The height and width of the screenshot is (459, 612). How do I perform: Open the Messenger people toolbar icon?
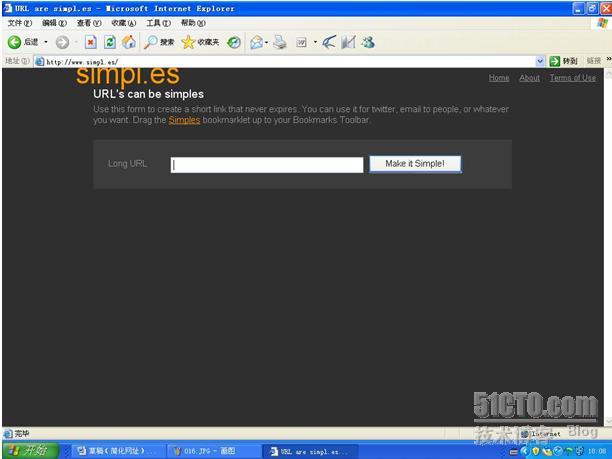(368, 42)
